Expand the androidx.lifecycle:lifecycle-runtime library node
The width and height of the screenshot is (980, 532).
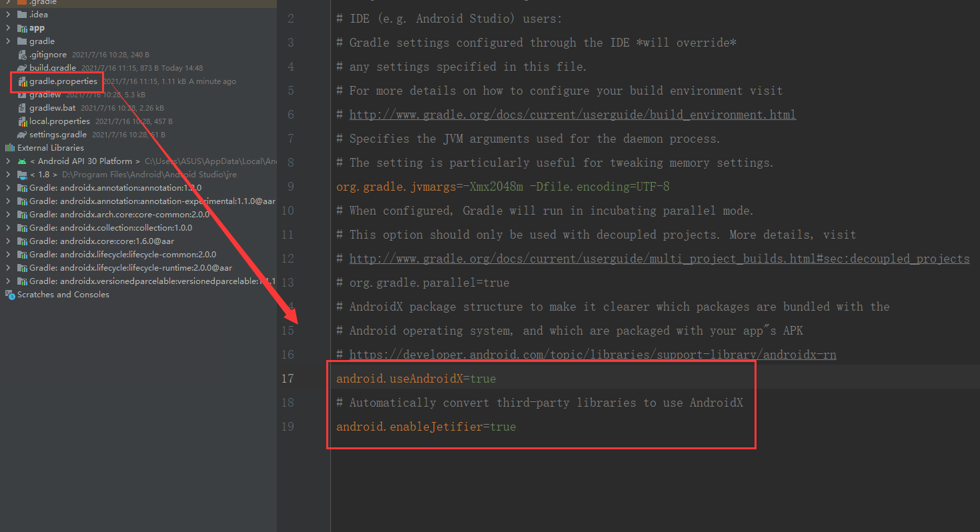7,268
